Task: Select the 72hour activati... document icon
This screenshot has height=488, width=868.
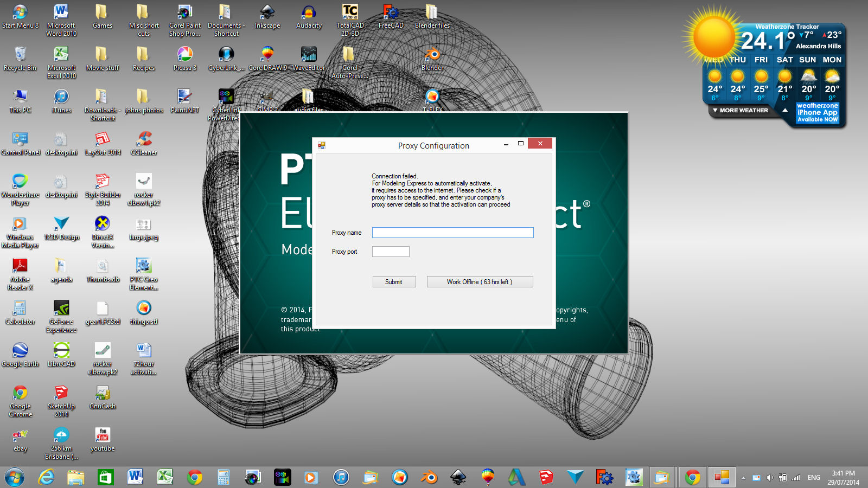Action: click(x=144, y=358)
